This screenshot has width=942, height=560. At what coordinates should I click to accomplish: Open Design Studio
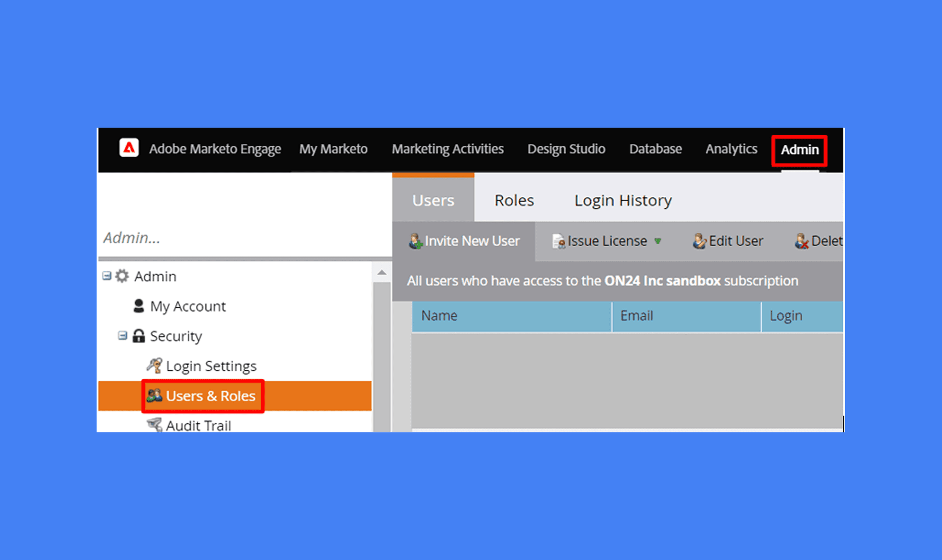point(566,149)
